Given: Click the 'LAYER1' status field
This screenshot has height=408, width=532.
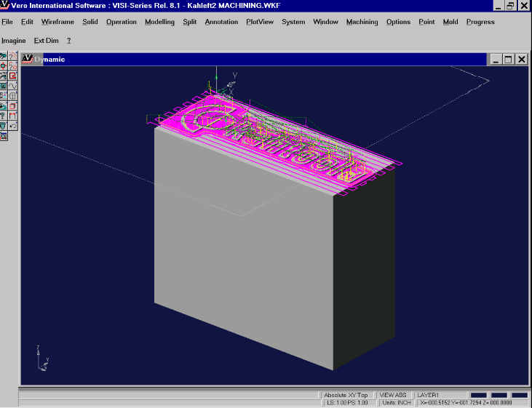Looking at the screenshot, I should pos(428,395).
